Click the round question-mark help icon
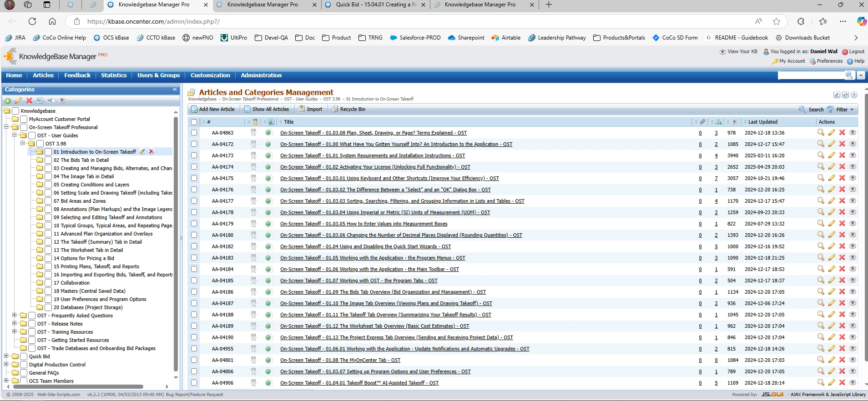868x401 pixels. [x=854, y=95]
